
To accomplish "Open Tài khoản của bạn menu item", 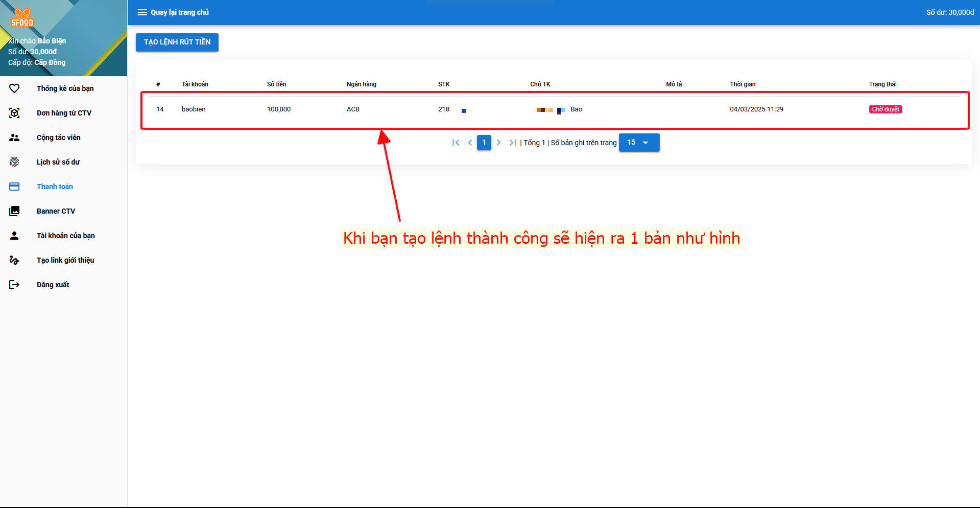I will (65, 236).
